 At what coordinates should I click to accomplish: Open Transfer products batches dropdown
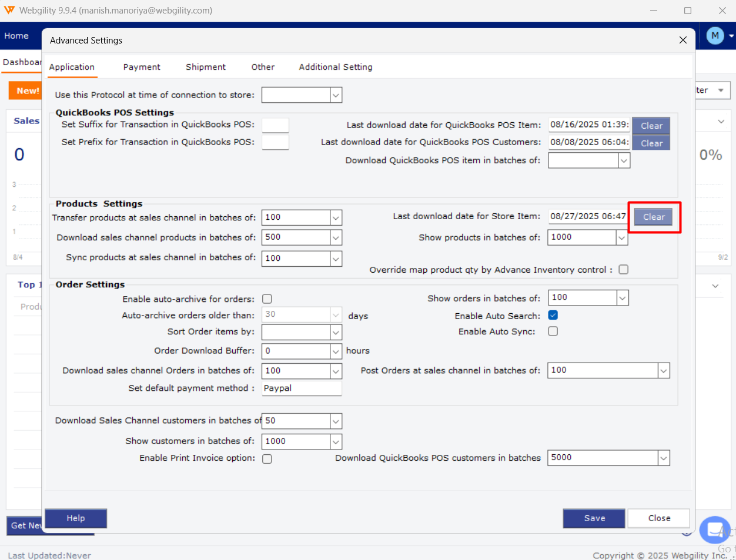coord(336,218)
